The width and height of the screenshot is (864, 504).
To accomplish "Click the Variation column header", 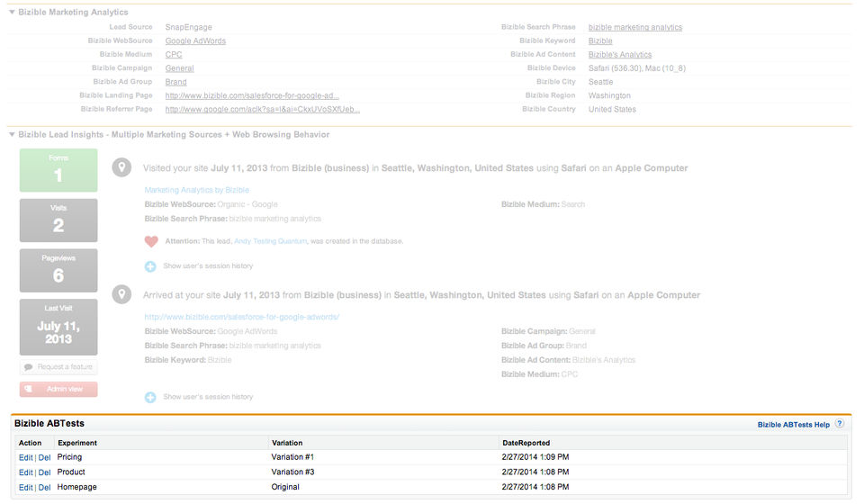I will (x=287, y=443).
